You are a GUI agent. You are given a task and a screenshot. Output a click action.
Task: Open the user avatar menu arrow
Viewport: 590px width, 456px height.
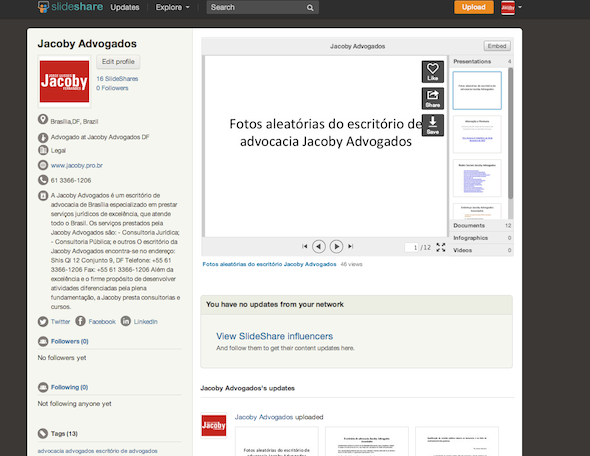pos(520,7)
